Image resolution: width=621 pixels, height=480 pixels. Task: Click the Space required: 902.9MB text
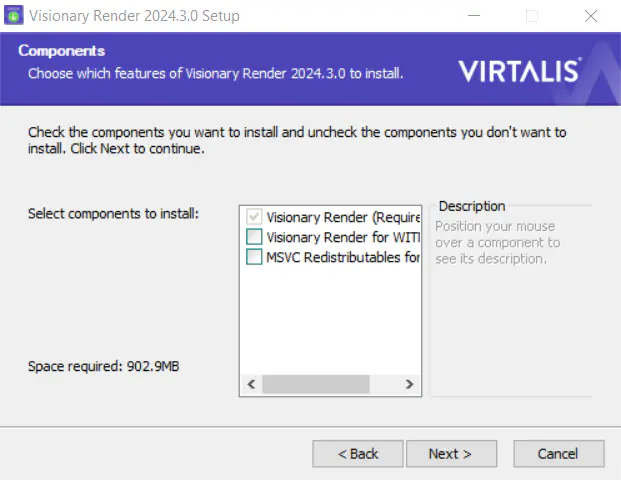click(x=104, y=366)
